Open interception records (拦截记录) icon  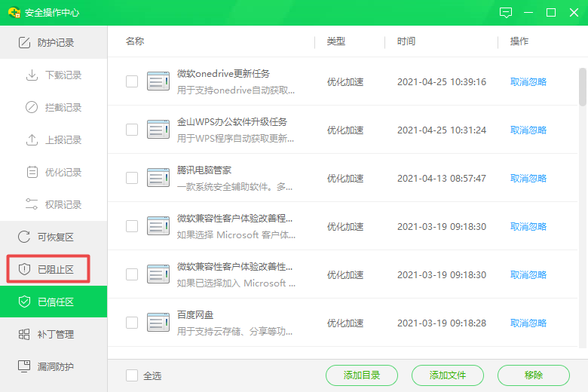32,108
